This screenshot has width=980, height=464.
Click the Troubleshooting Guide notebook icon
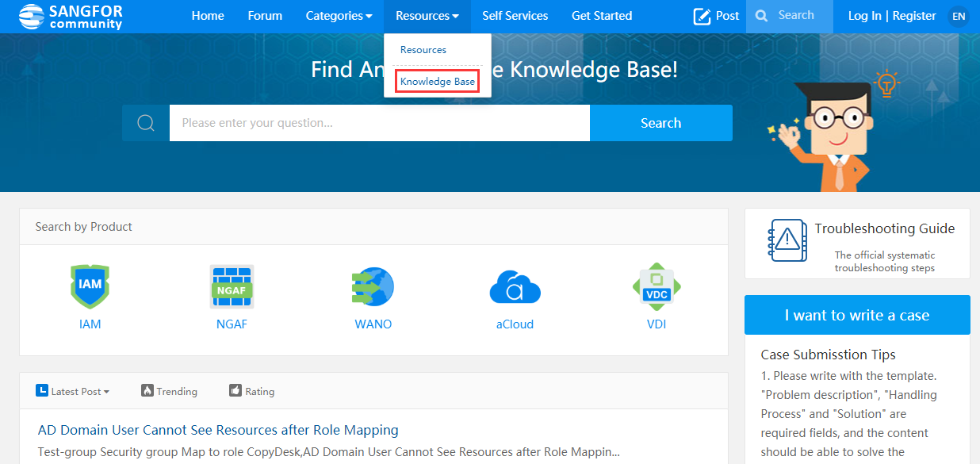787,240
